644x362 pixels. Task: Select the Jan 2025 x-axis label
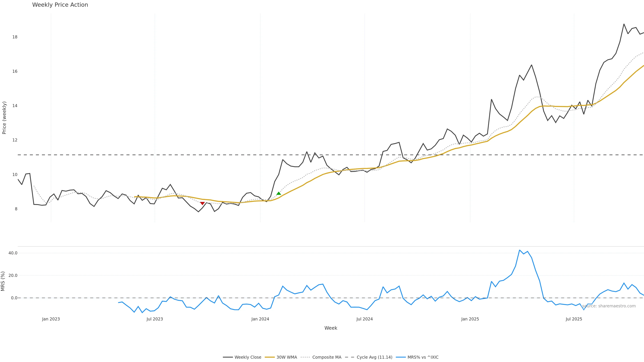pyautogui.click(x=470, y=319)
